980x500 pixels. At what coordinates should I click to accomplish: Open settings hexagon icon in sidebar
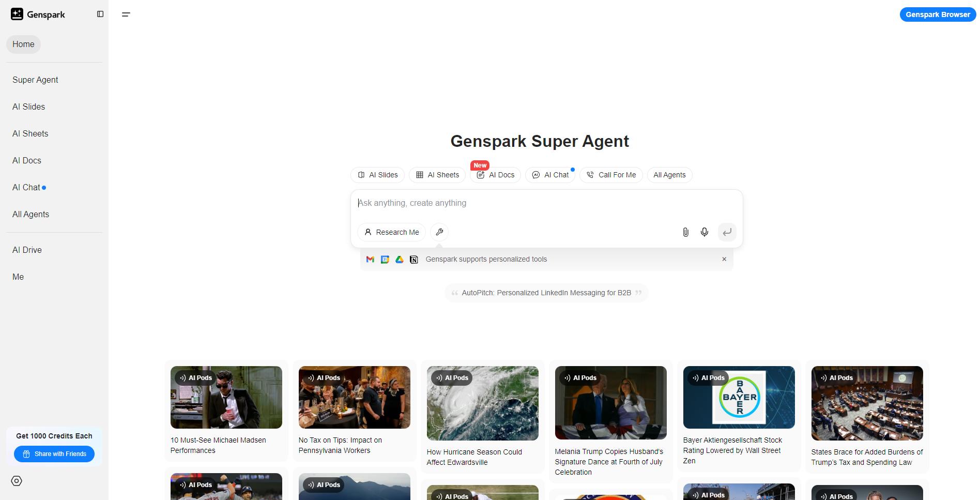(x=17, y=481)
